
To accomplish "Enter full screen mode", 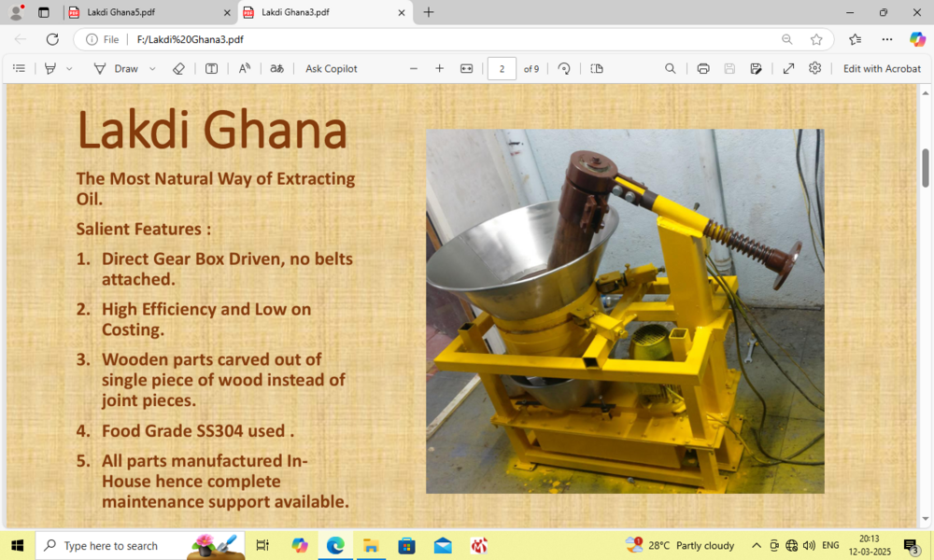I will click(x=788, y=68).
